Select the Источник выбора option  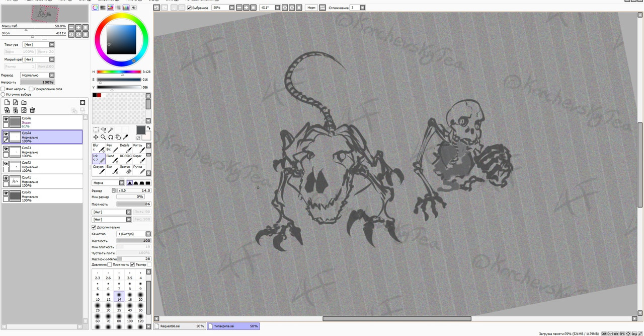coord(3,94)
